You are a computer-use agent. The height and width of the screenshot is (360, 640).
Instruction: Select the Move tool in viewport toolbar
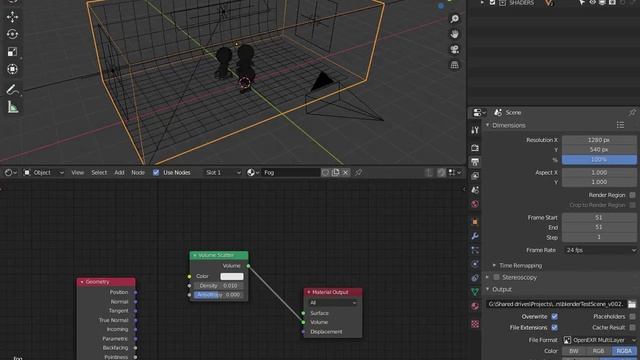[12, 17]
